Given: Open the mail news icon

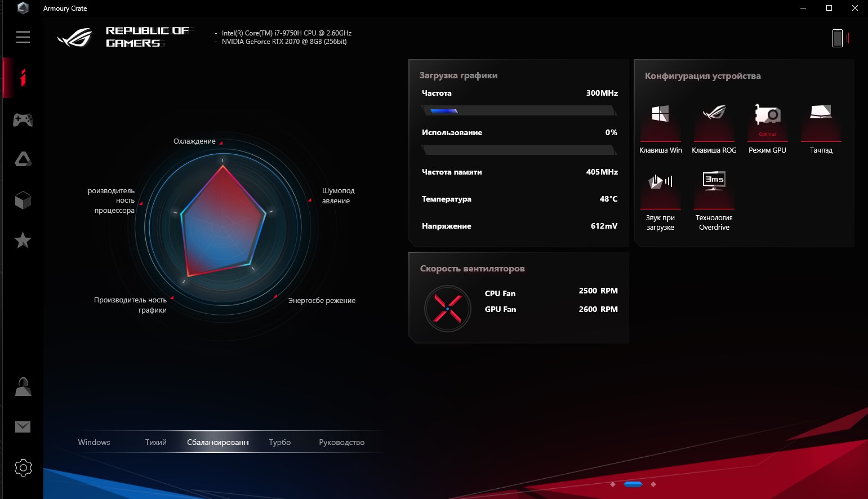Looking at the screenshot, I should coord(23,427).
